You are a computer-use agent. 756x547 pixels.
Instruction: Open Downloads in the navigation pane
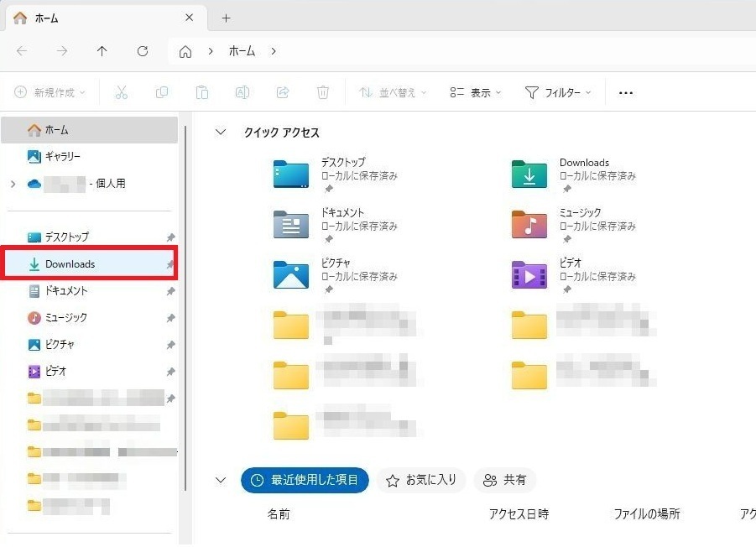click(70, 264)
